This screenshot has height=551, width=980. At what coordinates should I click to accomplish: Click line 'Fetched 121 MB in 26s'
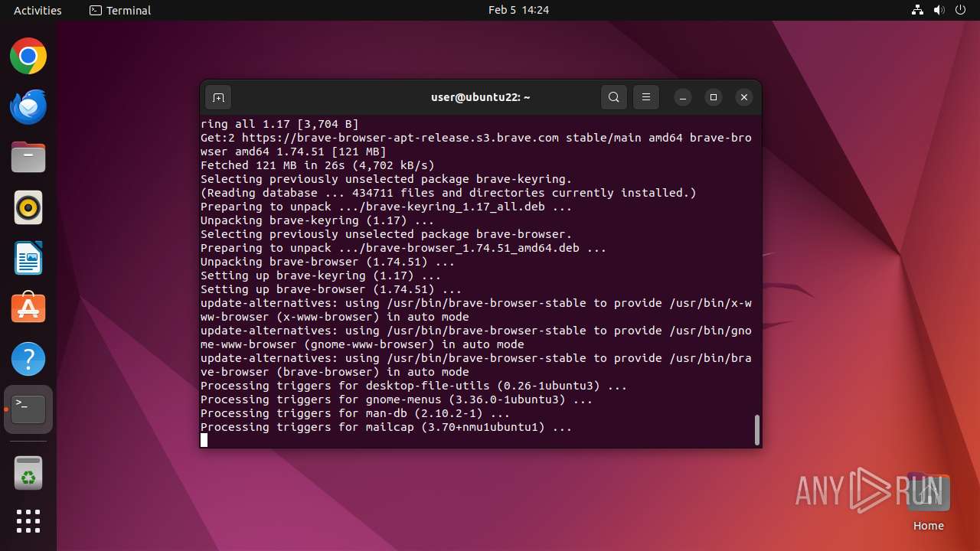click(317, 165)
